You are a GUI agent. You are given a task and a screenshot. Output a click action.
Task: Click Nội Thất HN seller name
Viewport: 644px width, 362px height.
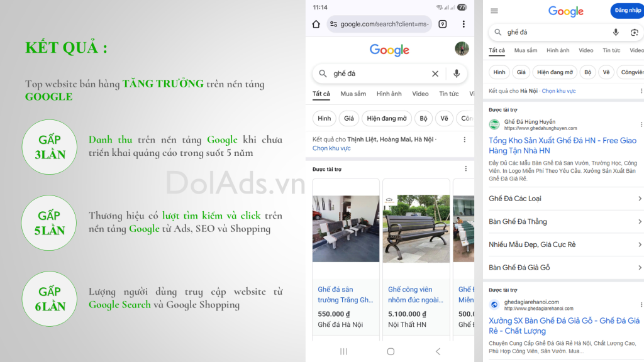pyautogui.click(x=407, y=325)
